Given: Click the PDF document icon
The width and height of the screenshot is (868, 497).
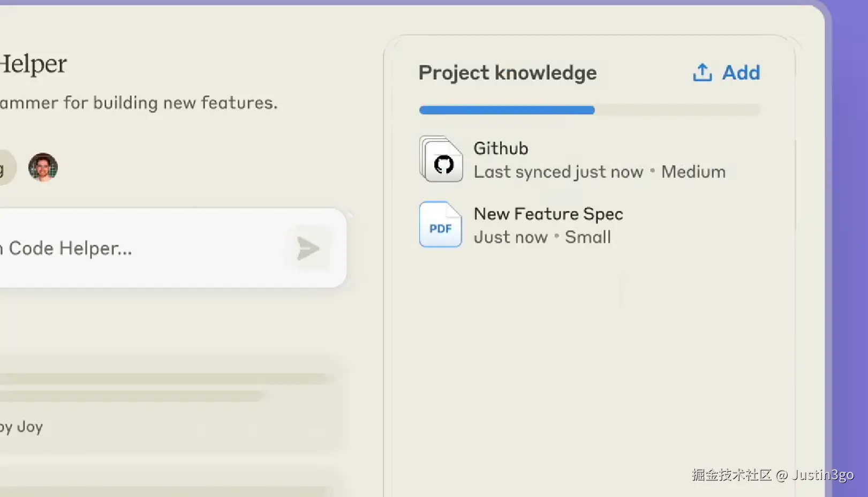Looking at the screenshot, I should 441,225.
